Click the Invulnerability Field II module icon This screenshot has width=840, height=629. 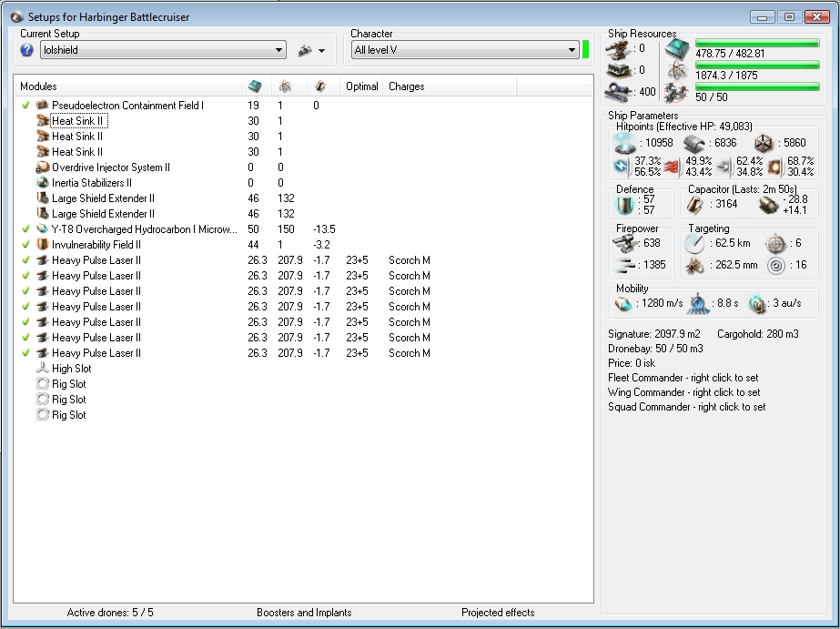pyautogui.click(x=43, y=244)
